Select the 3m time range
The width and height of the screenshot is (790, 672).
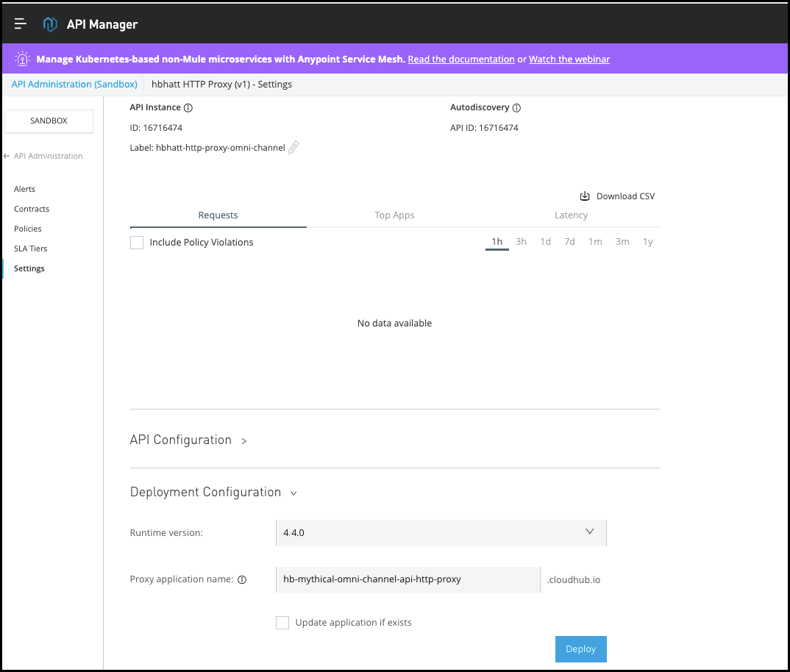622,242
